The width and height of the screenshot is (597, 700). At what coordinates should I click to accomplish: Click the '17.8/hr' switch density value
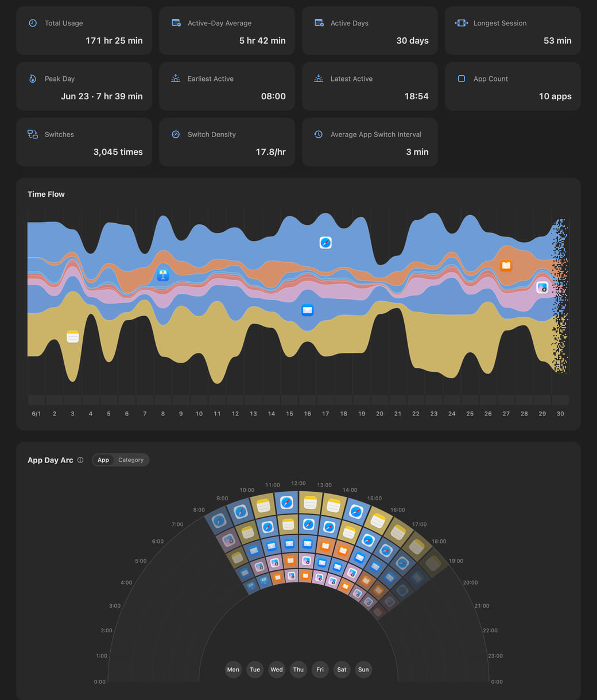(x=271, y=152)
